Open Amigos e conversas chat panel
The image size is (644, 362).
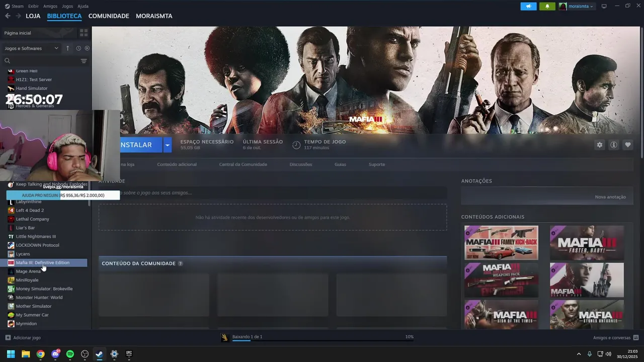coord(616,338)
